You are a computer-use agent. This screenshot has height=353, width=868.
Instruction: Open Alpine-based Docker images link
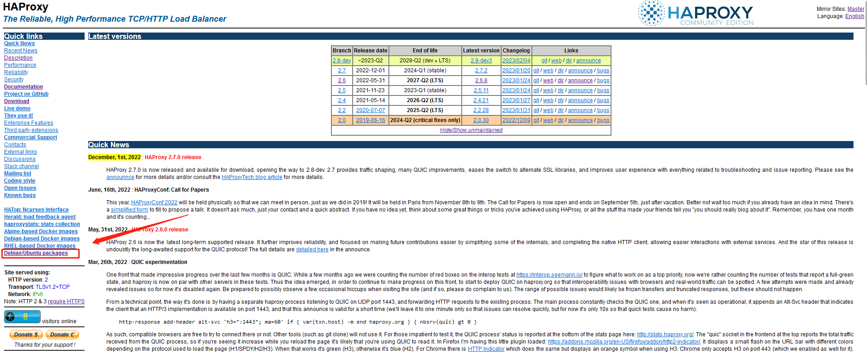click(x=41, y=231)
